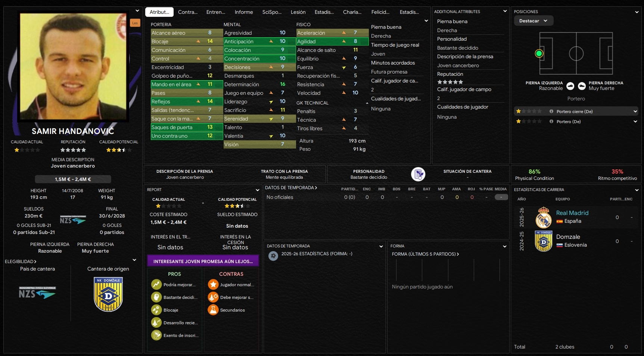Click the NZS logo under País de cantera
This screenshot has width=644, height=356.
37,293
